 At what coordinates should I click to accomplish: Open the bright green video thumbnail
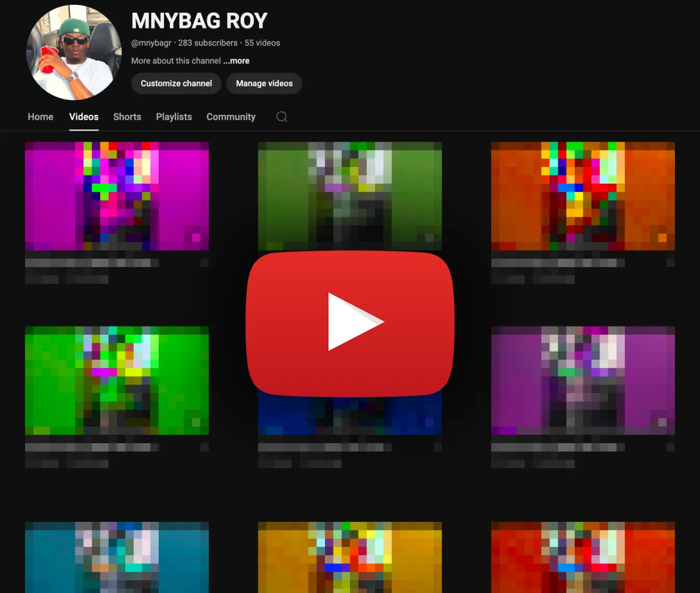click(x=117, y=380)
